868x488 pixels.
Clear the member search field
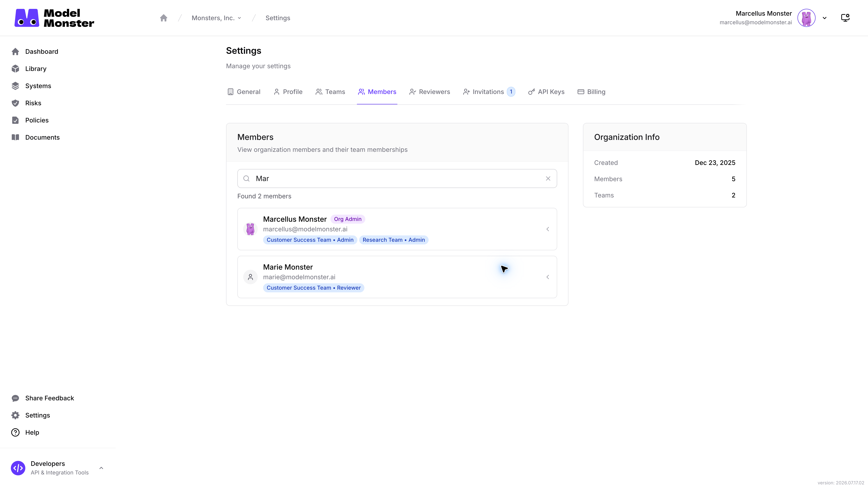(x=548, y=178)
